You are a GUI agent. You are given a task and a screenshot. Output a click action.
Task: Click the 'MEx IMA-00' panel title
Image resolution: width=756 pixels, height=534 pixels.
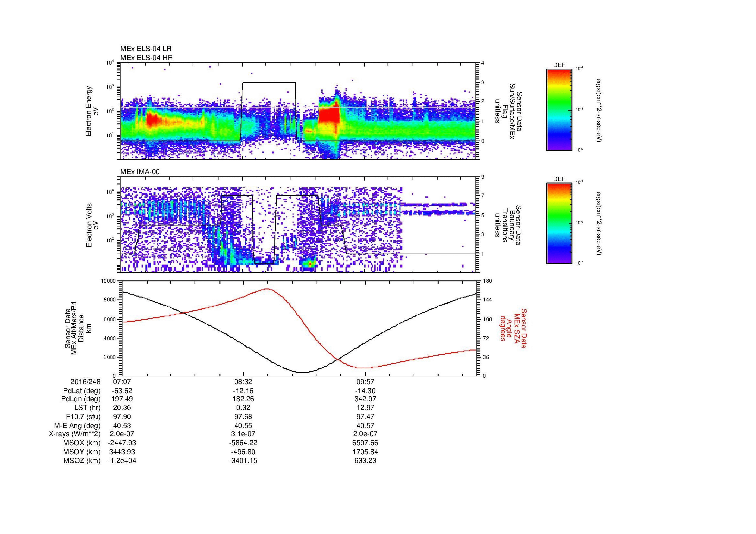(x=140, y=172)
